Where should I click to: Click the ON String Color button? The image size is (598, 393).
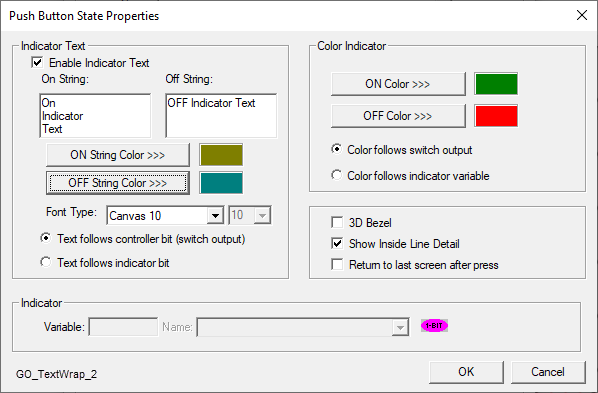tap(118, 155)
